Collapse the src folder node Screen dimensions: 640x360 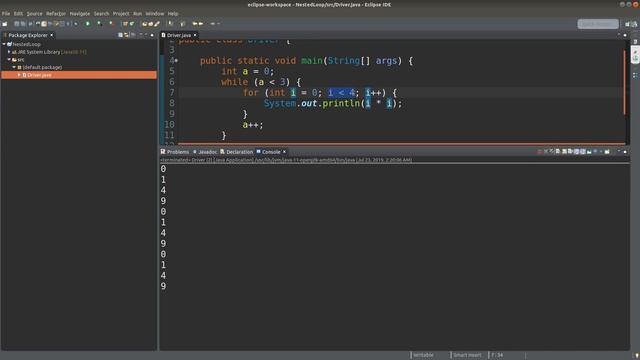point(9,60)
